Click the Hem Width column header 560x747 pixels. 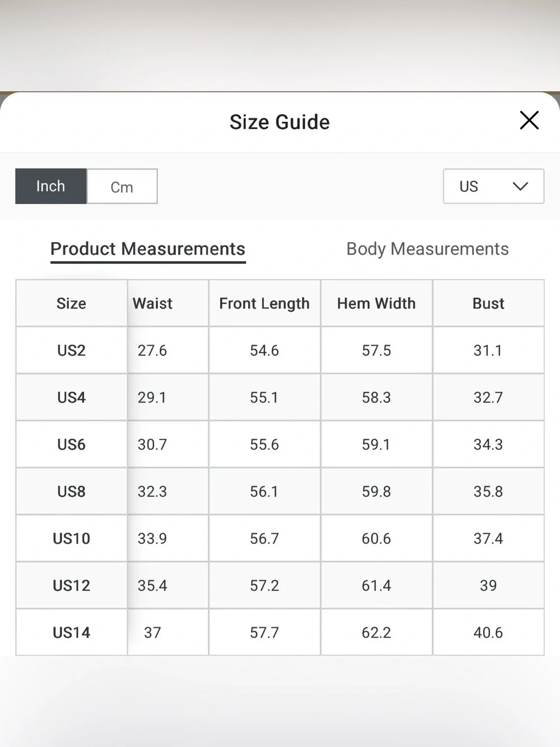click(x=376, y=303)
